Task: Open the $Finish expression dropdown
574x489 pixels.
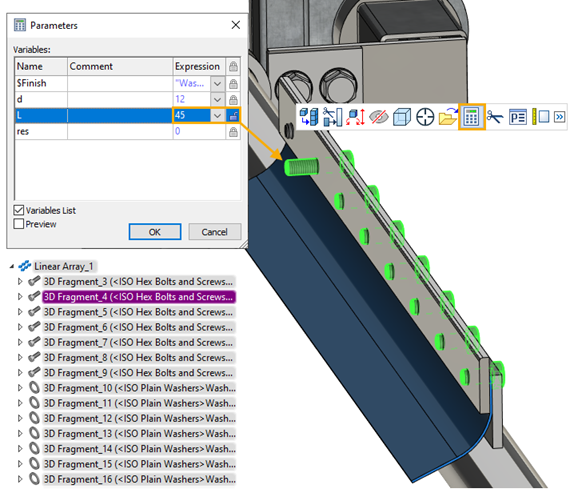Action: [x=217, y=84]
